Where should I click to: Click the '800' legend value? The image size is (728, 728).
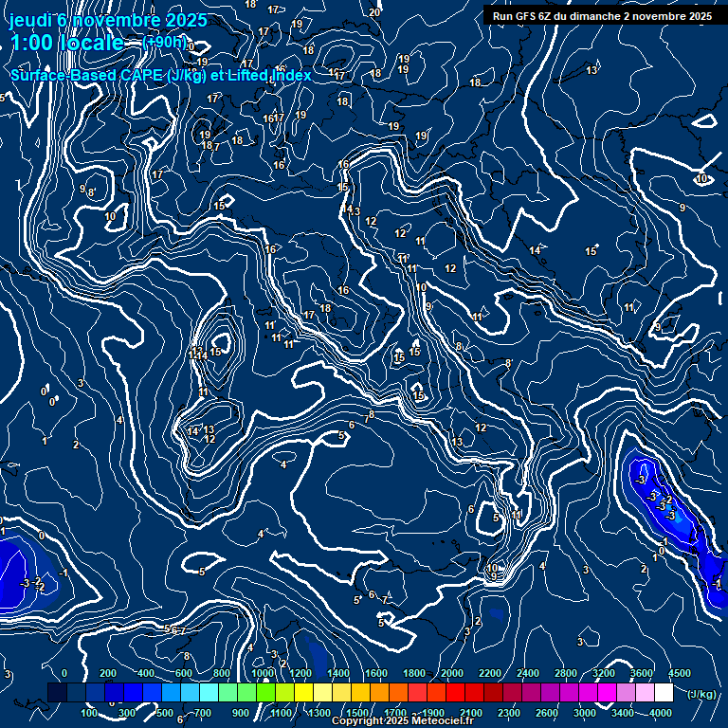tap(222, 673)
